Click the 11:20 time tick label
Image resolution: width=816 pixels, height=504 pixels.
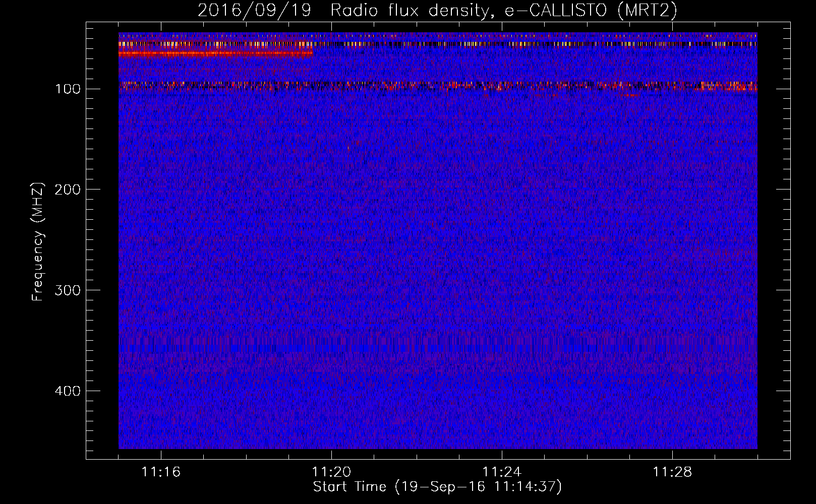point(331,472)
